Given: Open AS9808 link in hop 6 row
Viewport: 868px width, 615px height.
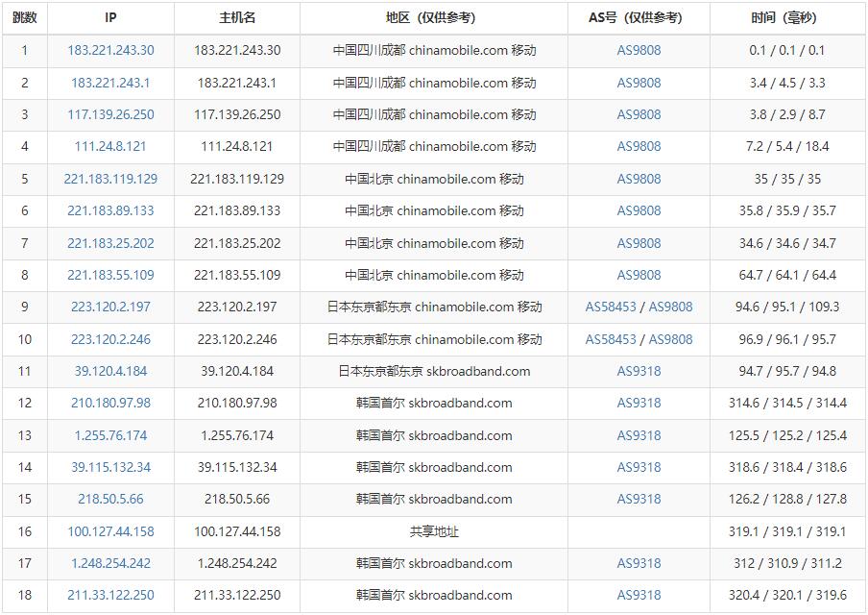Looking at the screenshot, I should pyautogui.click(x=639, y=210).
